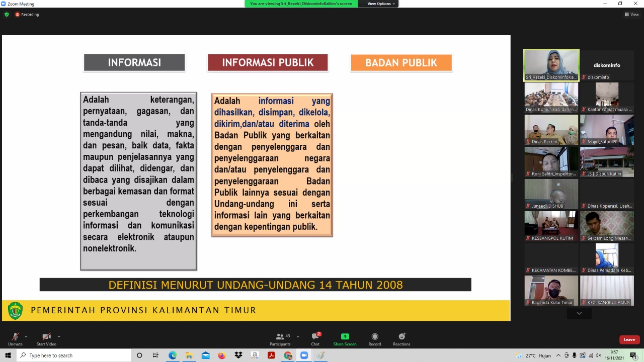This screenshot has height=362, width=644.
Task: Open Dropbox from the taskbar
Action: tap(238, 355)
